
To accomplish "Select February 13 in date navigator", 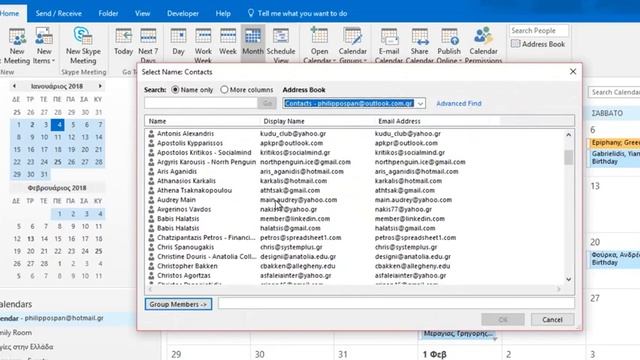I will [x=30, y=239].
